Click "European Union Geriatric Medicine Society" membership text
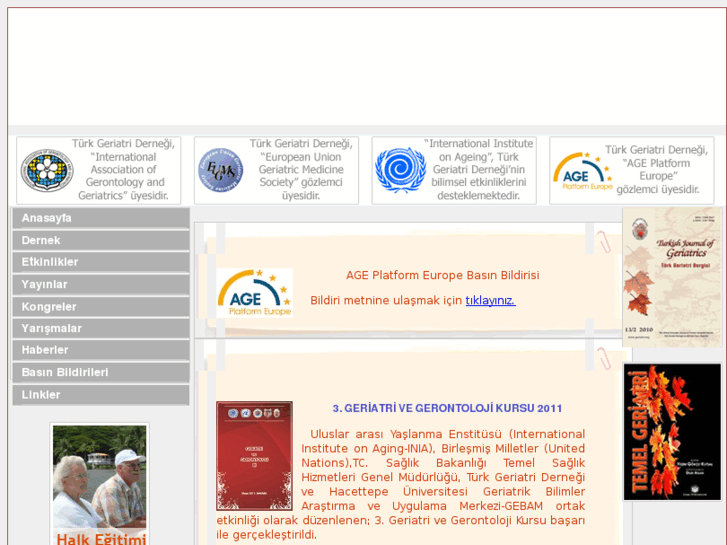727x545 pixels. [x=301, y=170]
